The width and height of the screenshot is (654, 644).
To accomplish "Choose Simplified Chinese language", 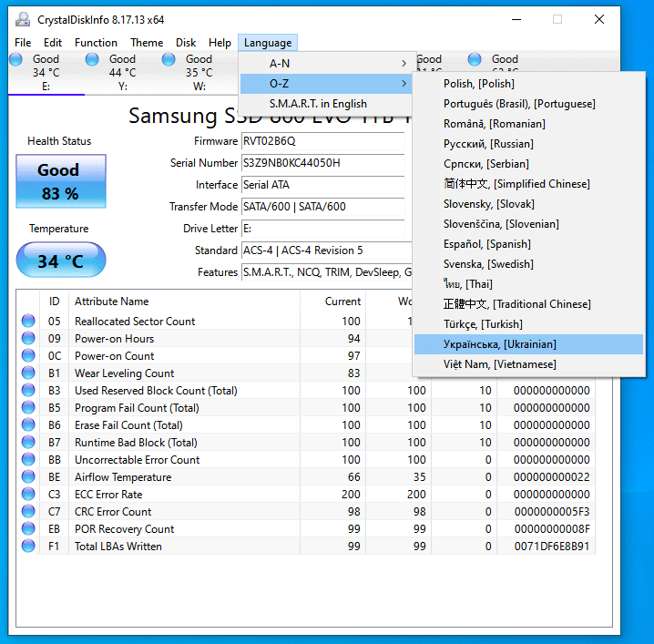I will [x=528, y=183].
